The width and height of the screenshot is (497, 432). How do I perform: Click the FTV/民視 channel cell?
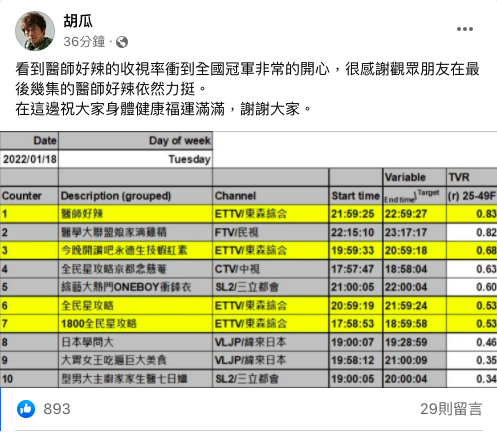click(x=271, y=232)
